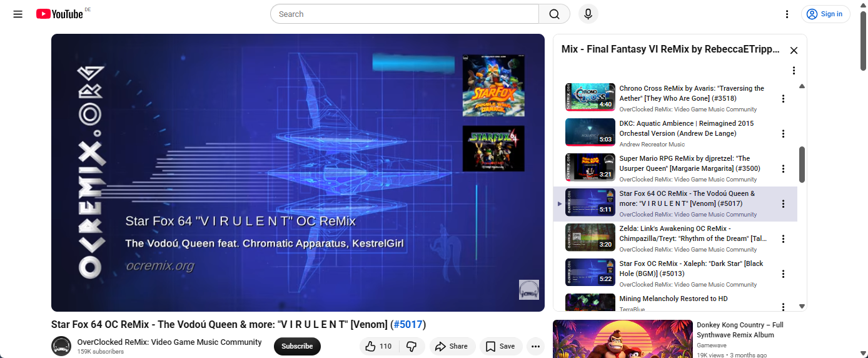
Task: Open Donkey Kong Country Full Synthwave title
Action: 740,330
